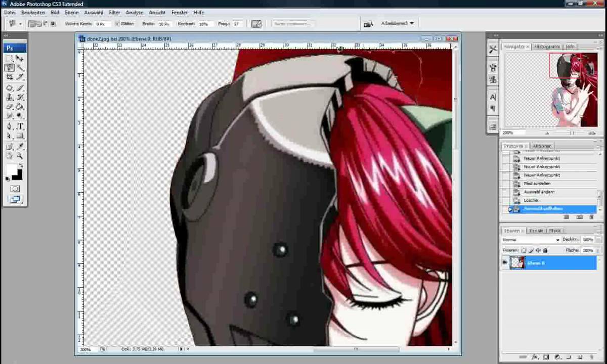Toggle Quick Mask mode button

15,189
